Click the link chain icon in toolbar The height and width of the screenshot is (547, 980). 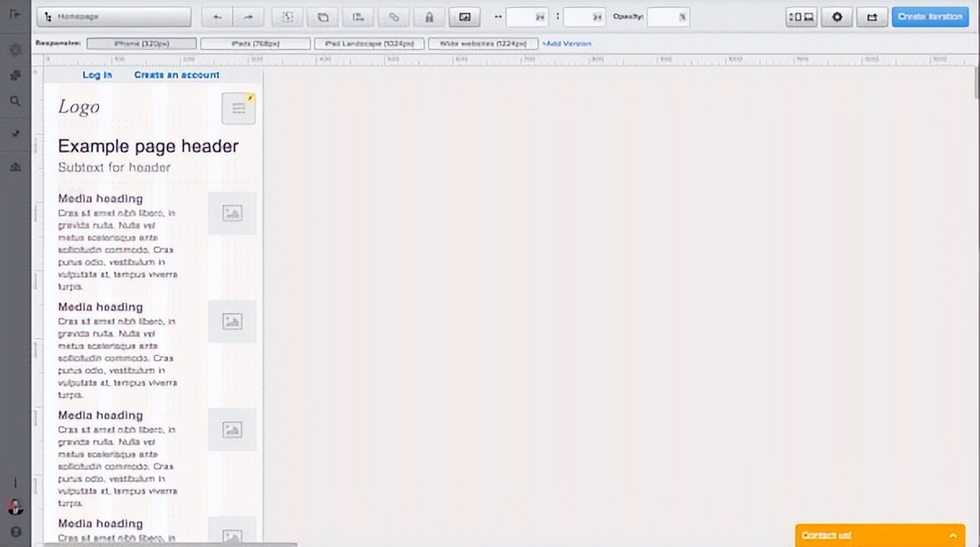394,17
